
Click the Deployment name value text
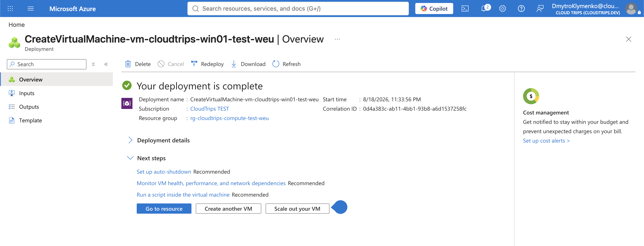254,99
